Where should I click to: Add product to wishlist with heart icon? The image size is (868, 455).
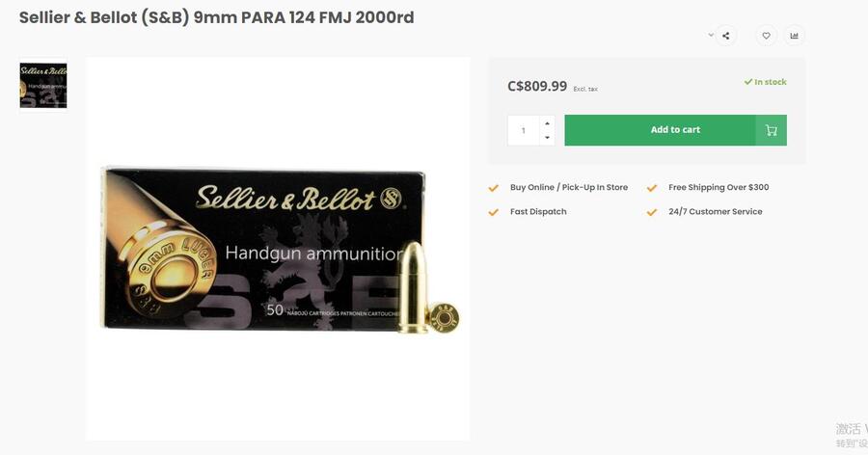click(766, 36)
